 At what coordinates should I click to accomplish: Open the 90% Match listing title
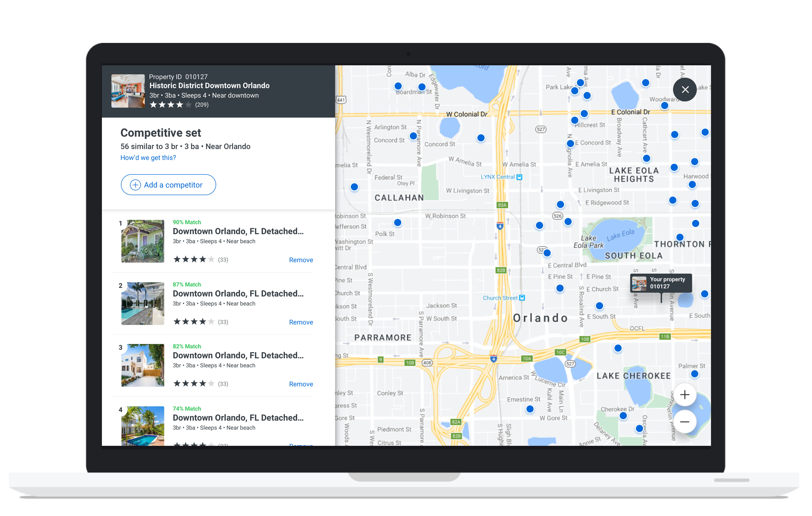coord(238,231)
